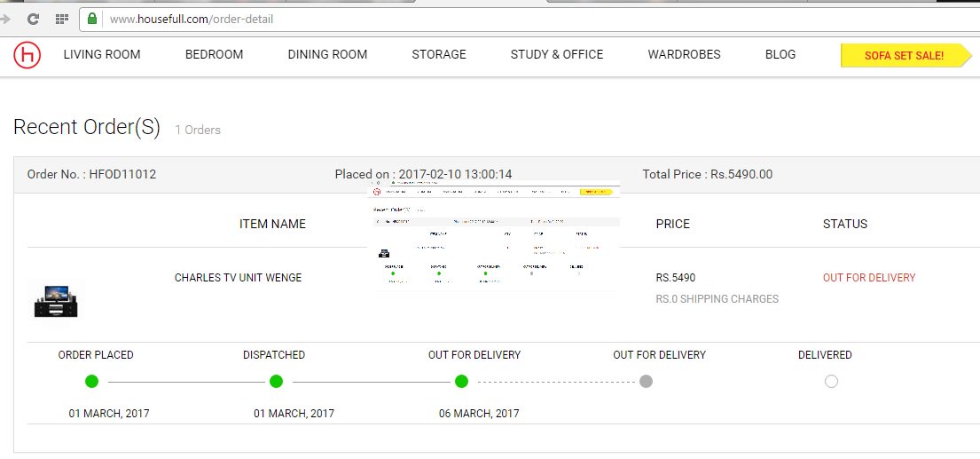The width and height of the screenshot is (980, 459).
Task: Click the green Dispatched marker
Action: 276,381
